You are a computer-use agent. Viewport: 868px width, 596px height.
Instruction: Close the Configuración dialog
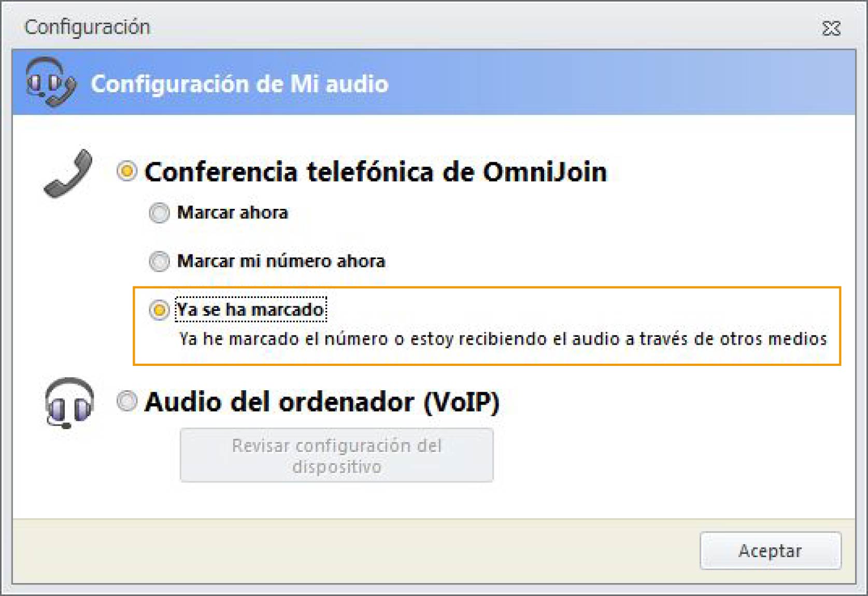pyautogui.click(x=831, y=28)
